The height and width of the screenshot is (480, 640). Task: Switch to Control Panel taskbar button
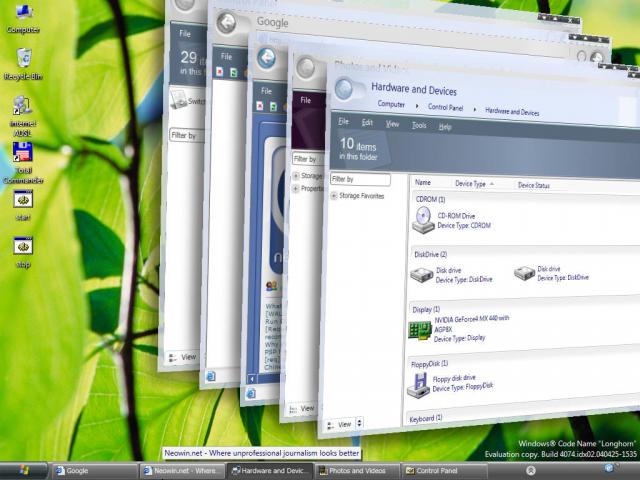pos(444,471)
